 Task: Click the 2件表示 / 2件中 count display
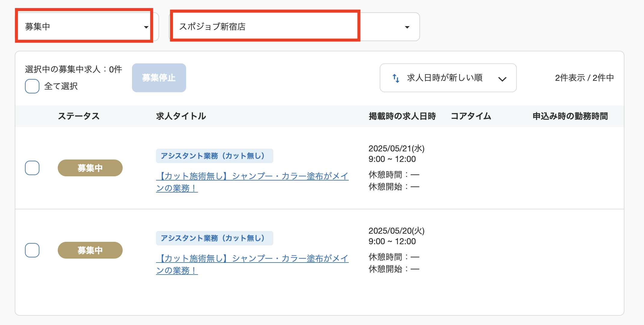pyautogui.click(x=584, y=78)
